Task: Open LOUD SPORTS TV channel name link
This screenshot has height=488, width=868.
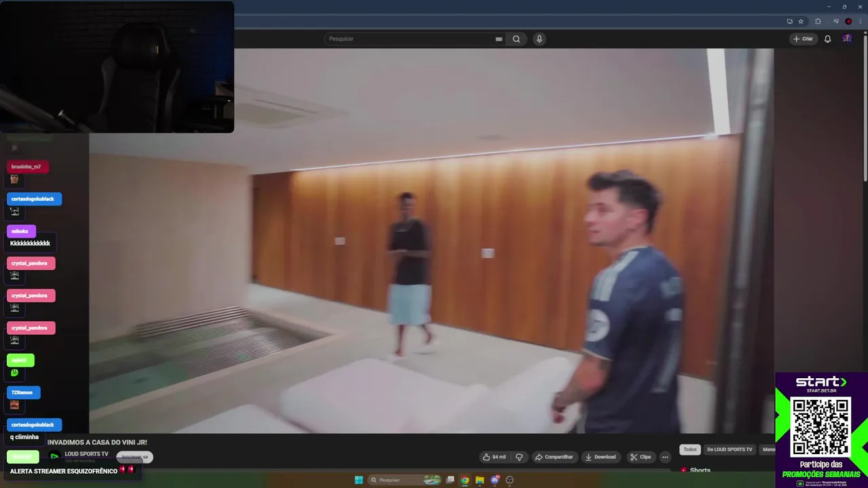Action: click(x=86, y=454)
